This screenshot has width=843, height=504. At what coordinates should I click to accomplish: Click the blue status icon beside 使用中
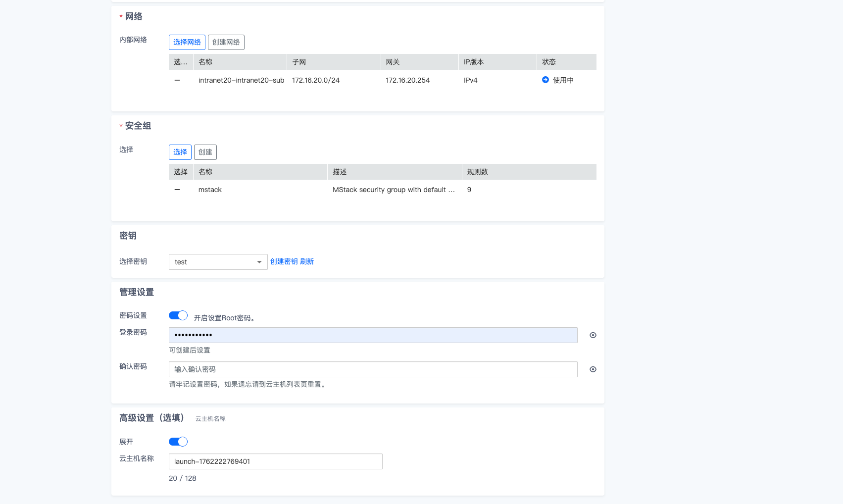click(545, 80)
